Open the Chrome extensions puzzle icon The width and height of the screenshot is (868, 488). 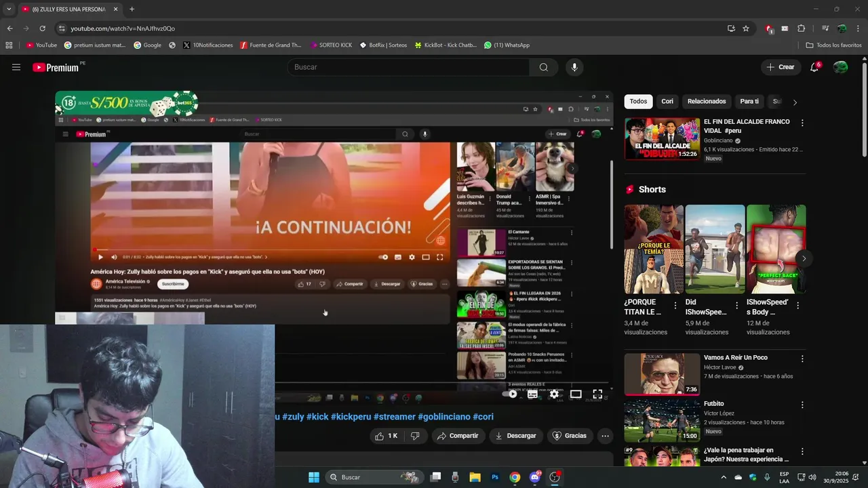point(802,28)
